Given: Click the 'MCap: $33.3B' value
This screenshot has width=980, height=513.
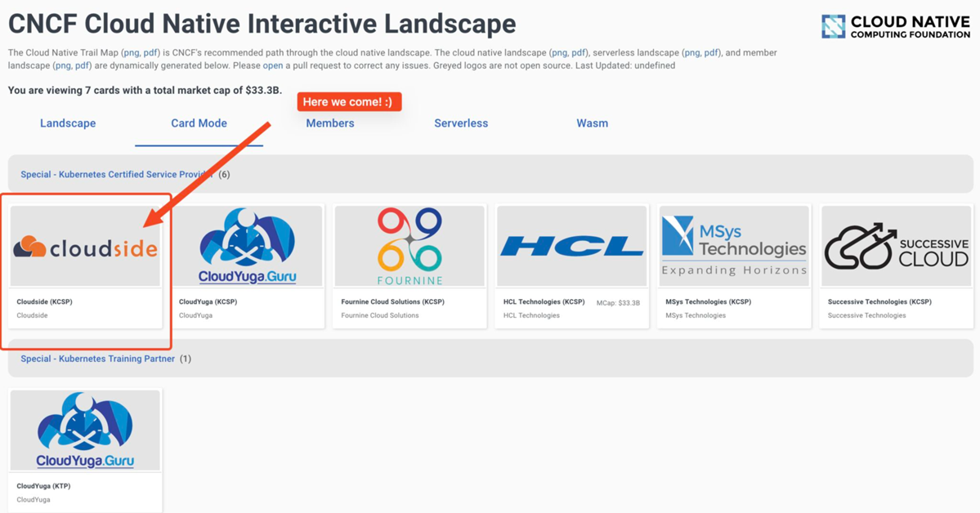Looking at the screenshot, I should pos(618,303).
